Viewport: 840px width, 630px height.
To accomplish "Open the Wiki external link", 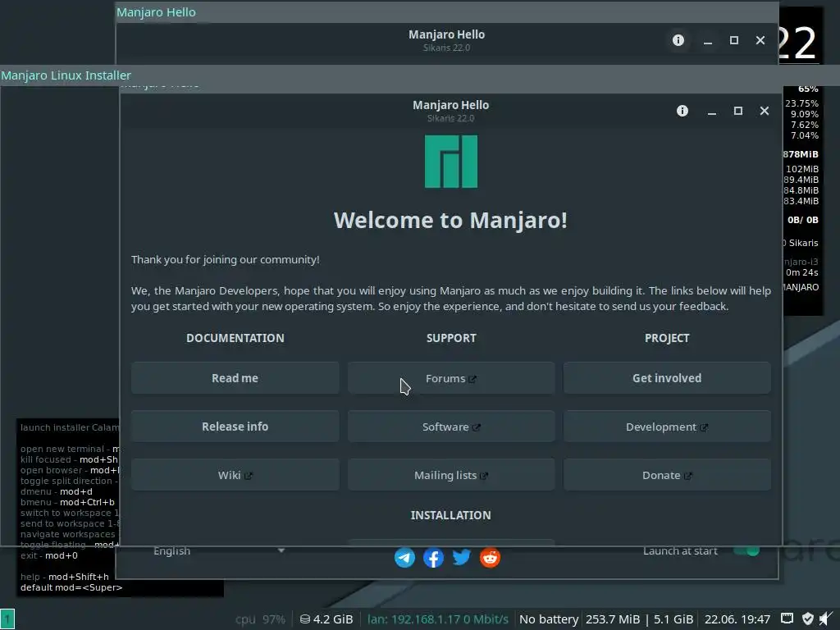I will tap(235, 475).
